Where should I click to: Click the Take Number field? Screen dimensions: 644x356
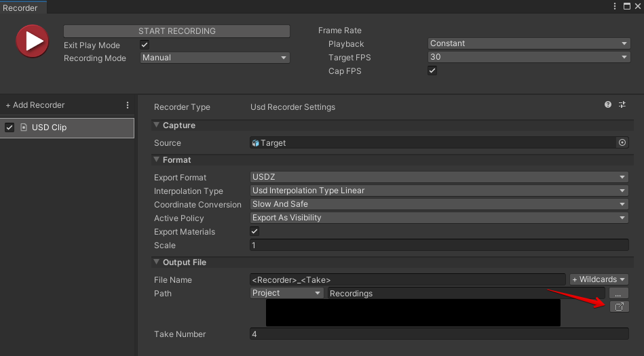point(439,334)
